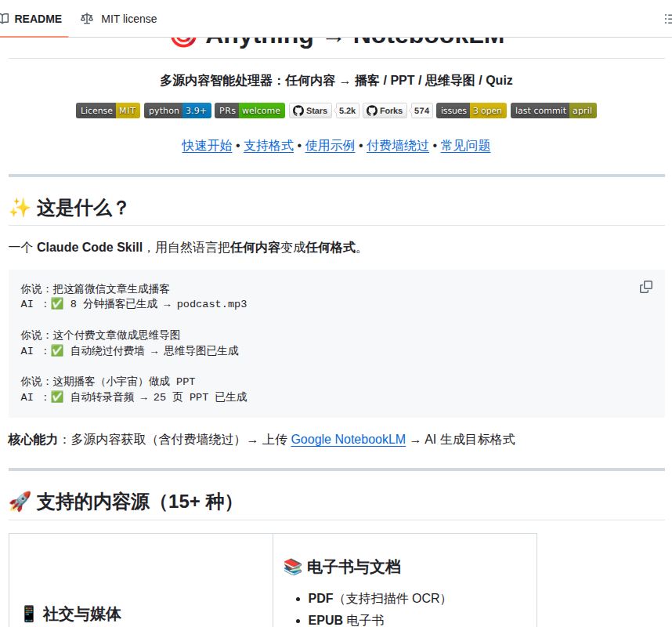Click the EPUB 电子书 list item
This screenshot has height=627, width=672.
(346, 620)
